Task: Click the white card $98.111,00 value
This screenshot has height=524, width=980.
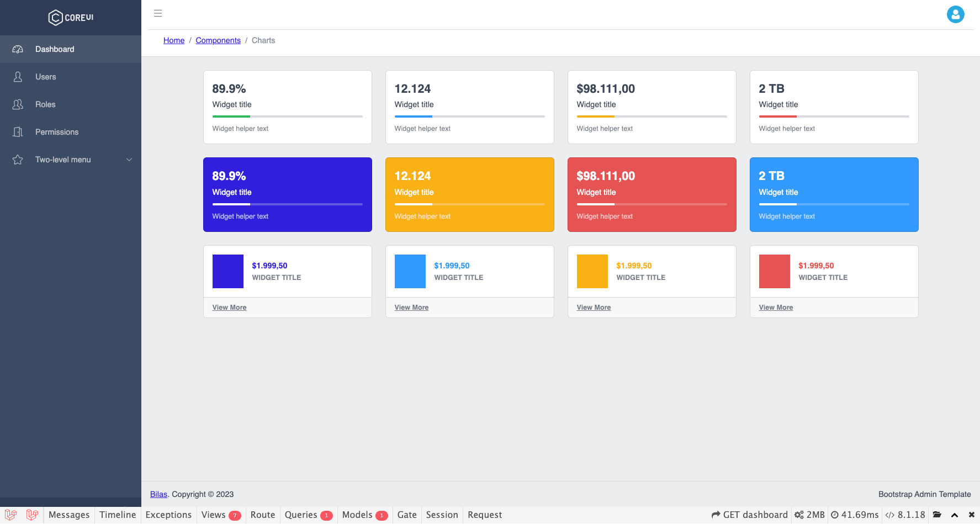Action: pyautogui.click(x=606, y=88)
